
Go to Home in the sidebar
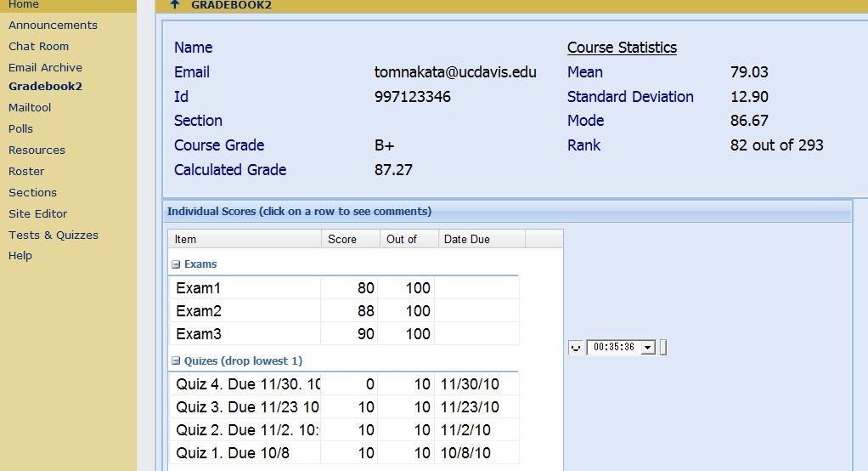tap(23, 4)
